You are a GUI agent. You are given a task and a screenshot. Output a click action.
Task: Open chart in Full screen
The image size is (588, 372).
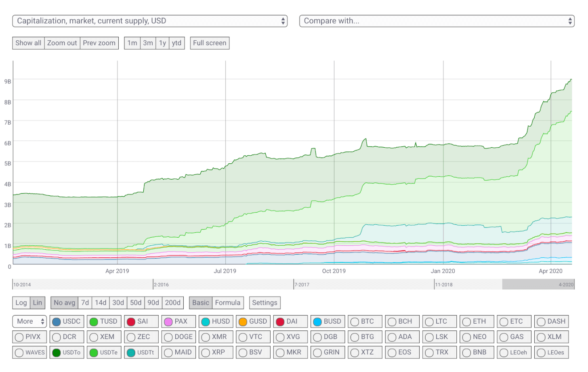(x=210, y=43)
